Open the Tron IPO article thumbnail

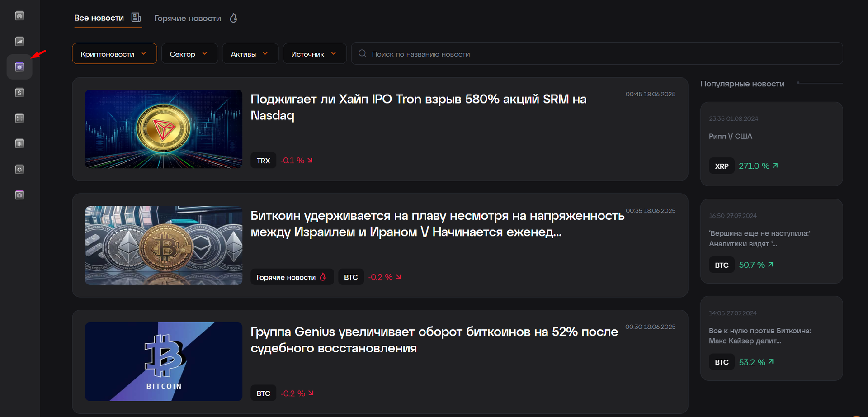pyautogui.click(x=164, y=129)
